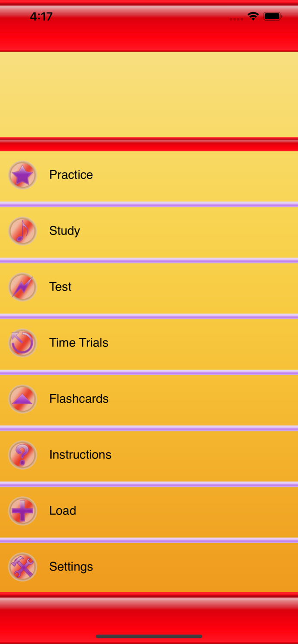Image resolution: width=298 pixels, height=644 pixels.
Task: Tap the lightning bolt Test icon
Action: pyautogui.click(x=22, y=287)
